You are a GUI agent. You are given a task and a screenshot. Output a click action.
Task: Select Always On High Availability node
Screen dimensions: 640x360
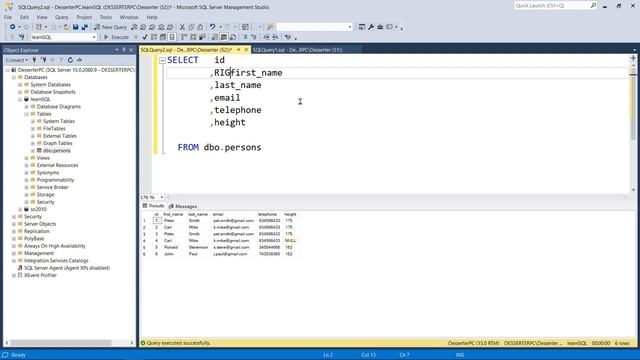[x=55, y=246]
